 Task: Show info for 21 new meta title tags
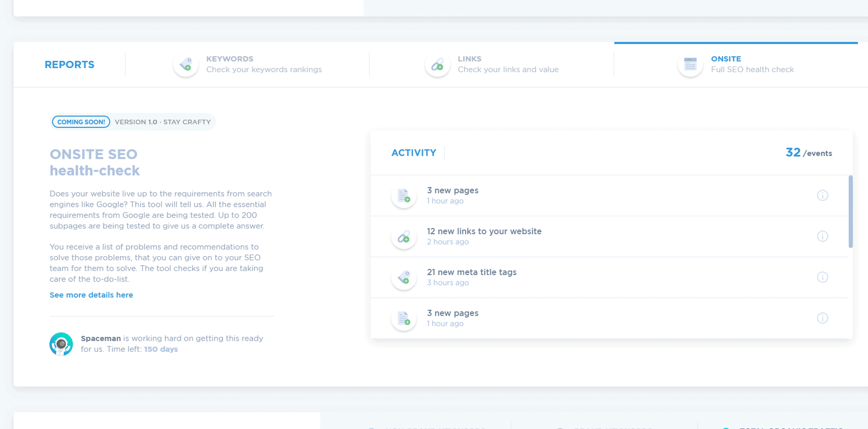pos(822,277)
